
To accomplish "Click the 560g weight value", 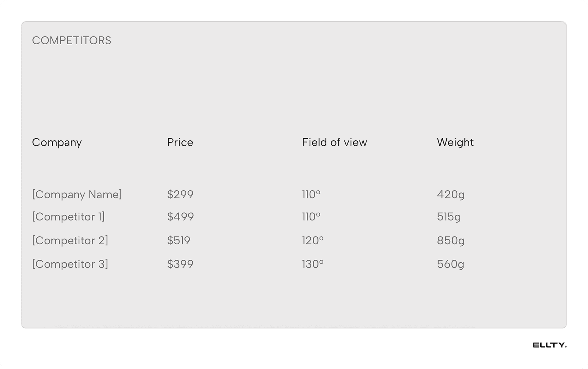I will (x=451, y=264).
